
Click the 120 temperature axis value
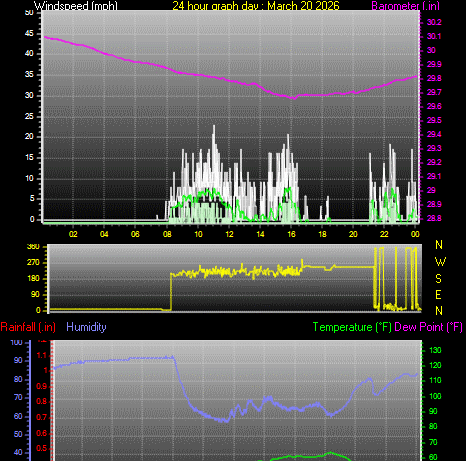(435, 366)
